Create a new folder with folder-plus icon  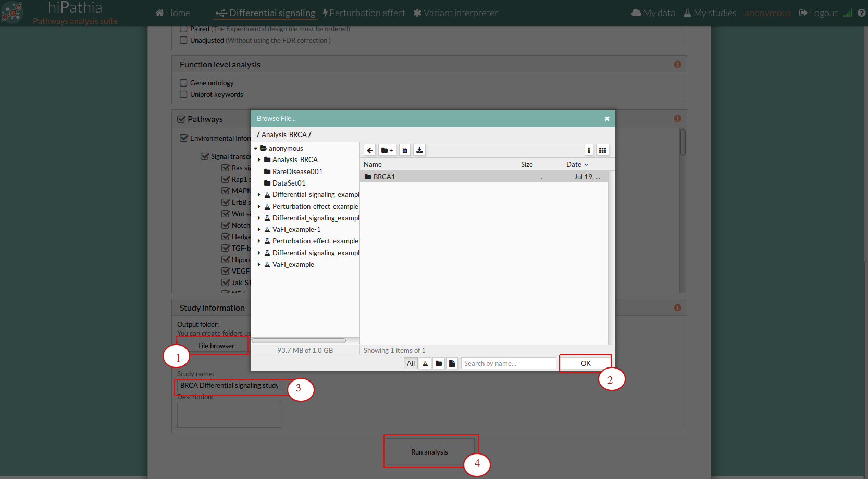click(387, 150)
